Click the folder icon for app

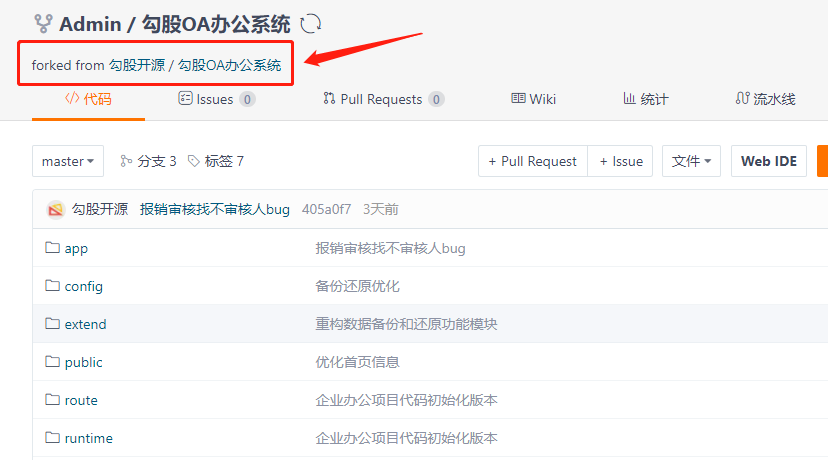pos(52,247)
